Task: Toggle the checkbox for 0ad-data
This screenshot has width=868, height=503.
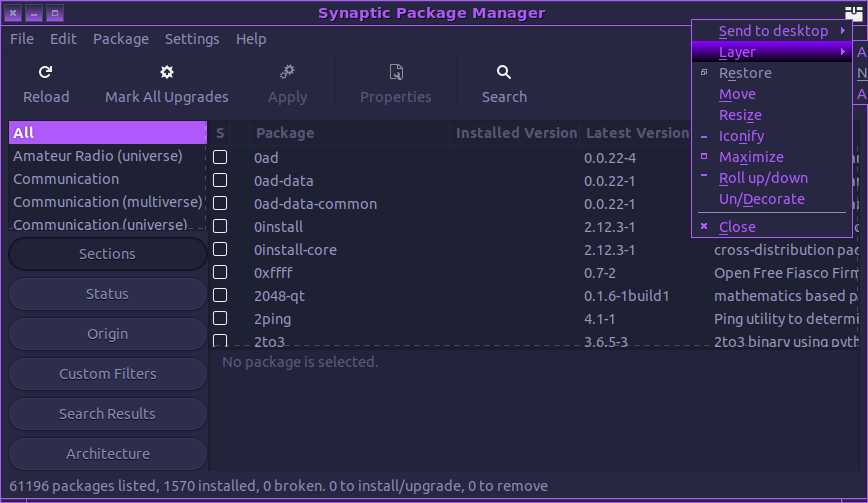Action: click(220, 180)
